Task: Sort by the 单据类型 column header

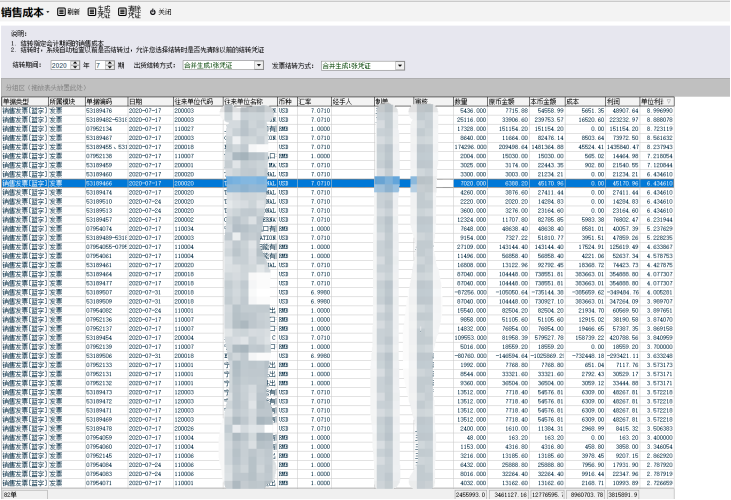Action: pyautogui.click(x=22, y=101)
